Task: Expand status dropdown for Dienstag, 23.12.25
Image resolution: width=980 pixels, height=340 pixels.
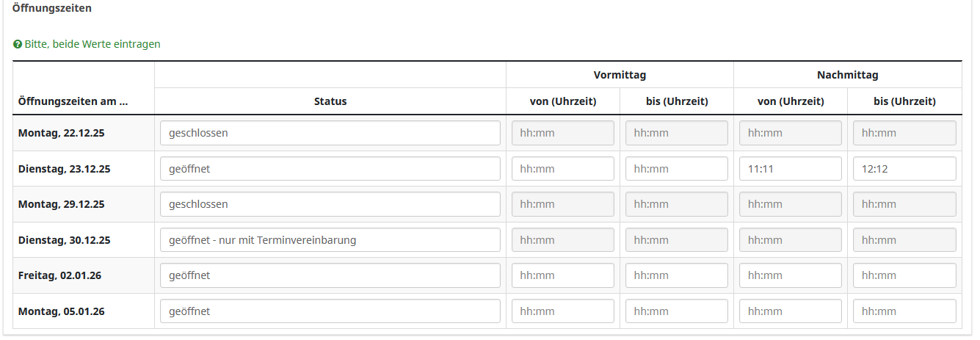Action: (330, 169)
